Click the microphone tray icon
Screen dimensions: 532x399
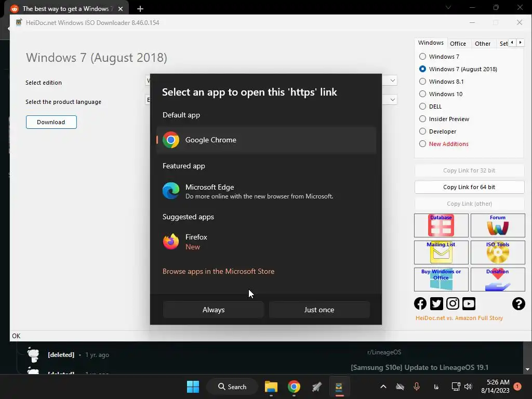417,387
